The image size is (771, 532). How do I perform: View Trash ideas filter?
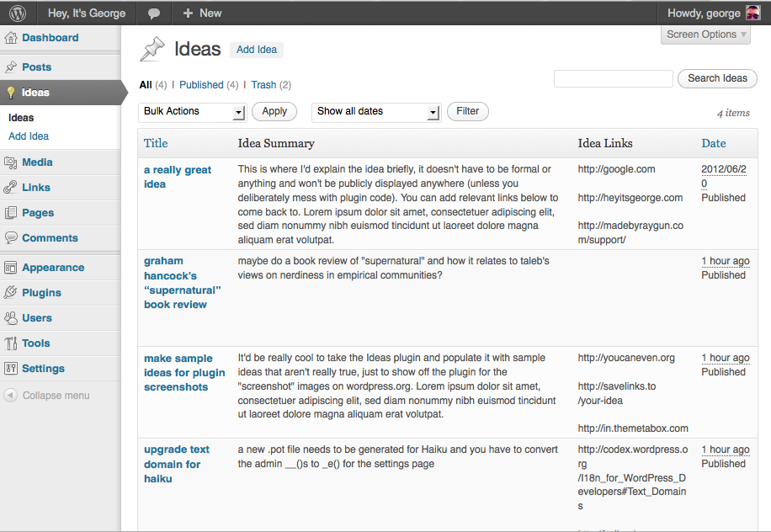coord(263,85)
